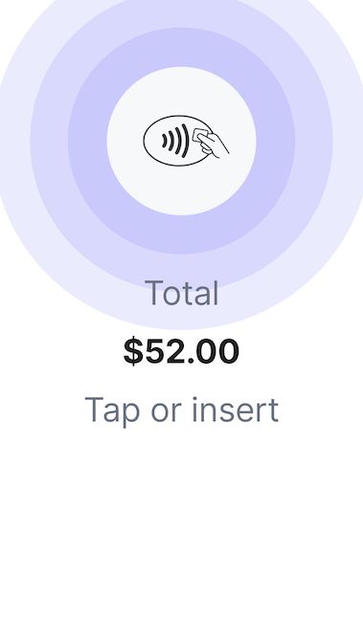Click the dollar sign in the amount
Screen dimensions: 363x644
point(133,351)
